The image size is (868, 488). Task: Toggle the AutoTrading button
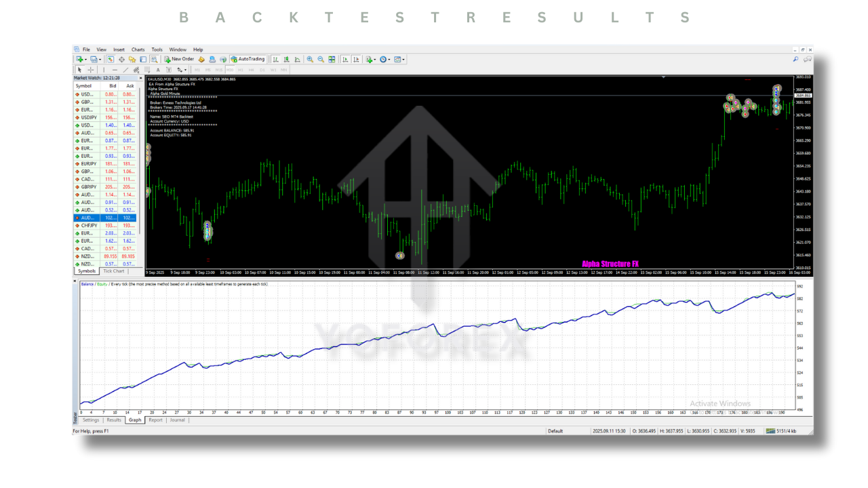click(248, 60)
